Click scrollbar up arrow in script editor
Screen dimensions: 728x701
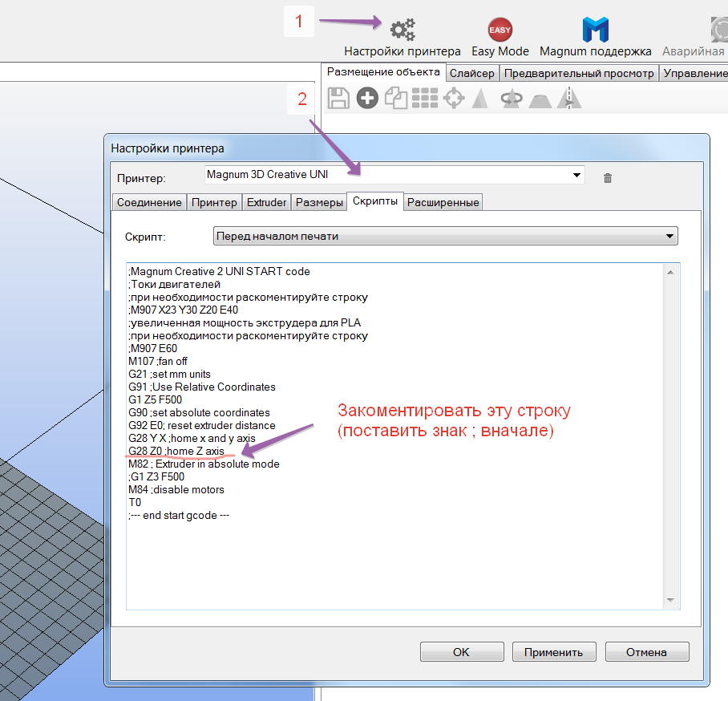click(670, 272)
